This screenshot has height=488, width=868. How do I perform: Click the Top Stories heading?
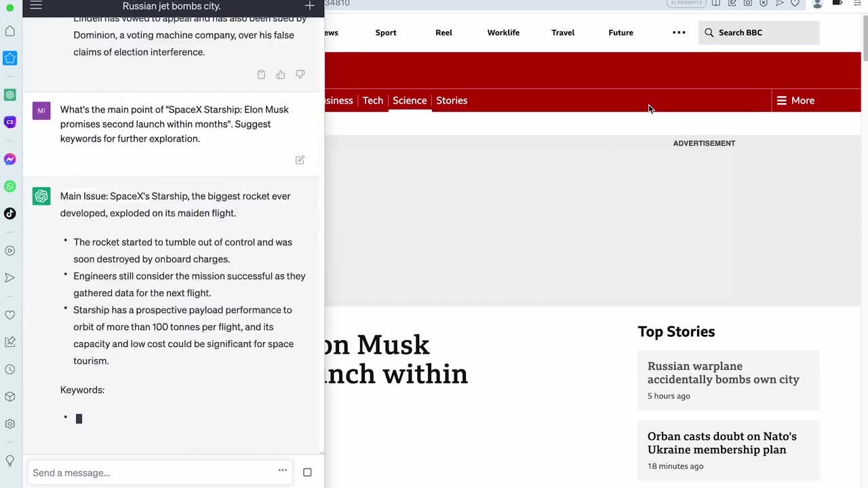[x=676, y=331]
